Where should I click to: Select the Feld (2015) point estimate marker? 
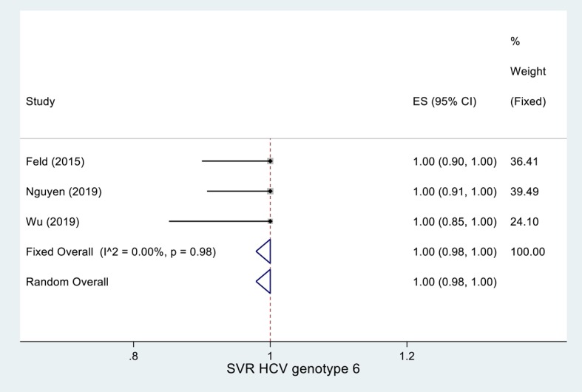pyautogui.click(x=270, y=161)
